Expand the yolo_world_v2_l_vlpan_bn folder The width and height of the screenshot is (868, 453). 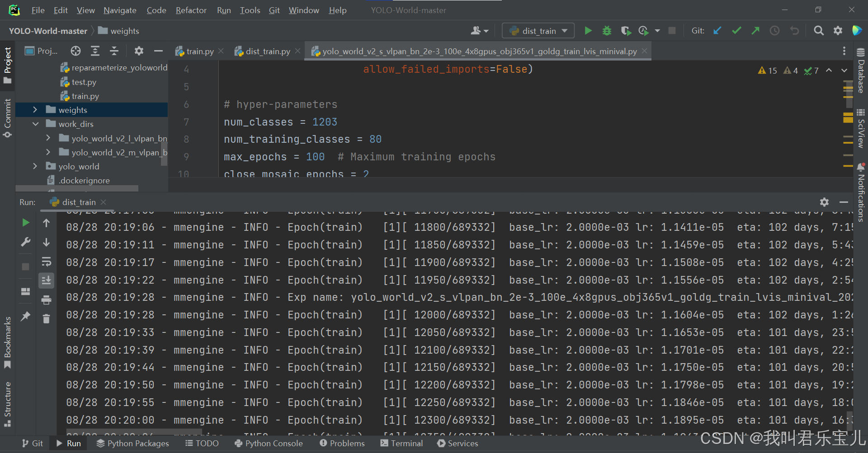pos(48,138)
